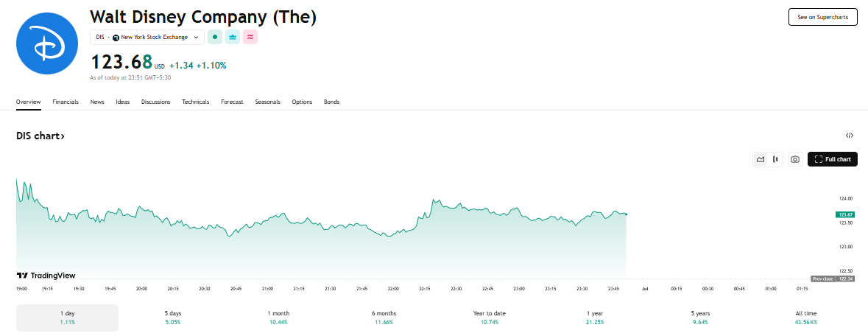This screenshot has height=336, width=868.
Task: Click the Jul date axis label
Action: [x=645, y=289]
